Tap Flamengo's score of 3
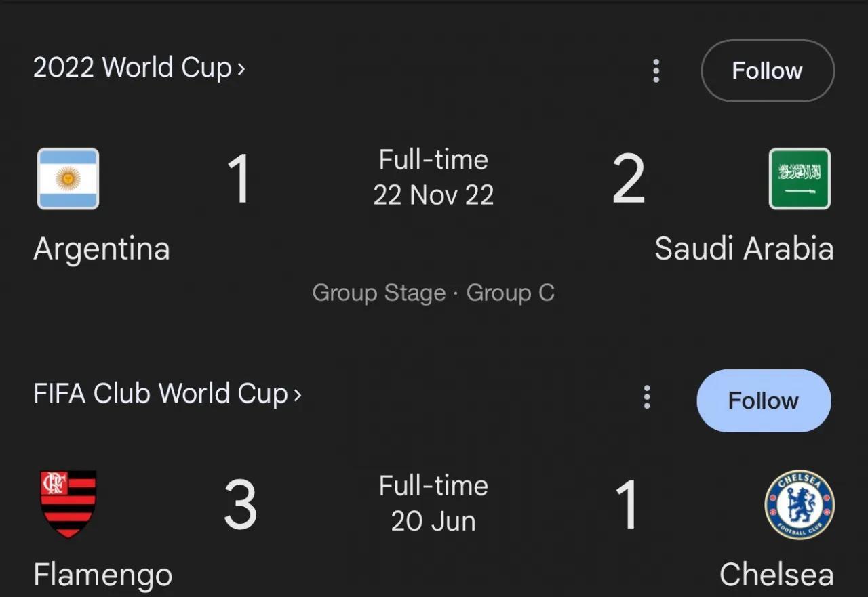The image size is (868, 597). coord(240,505)
